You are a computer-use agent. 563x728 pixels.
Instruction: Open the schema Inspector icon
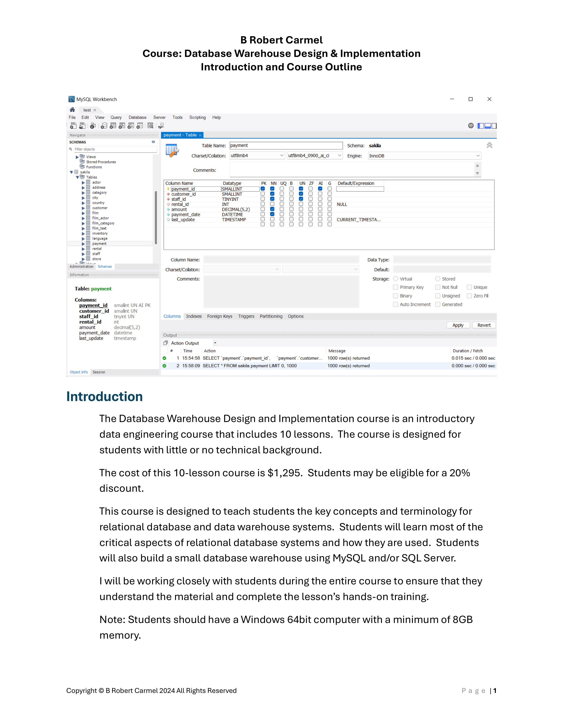(93, 126)
